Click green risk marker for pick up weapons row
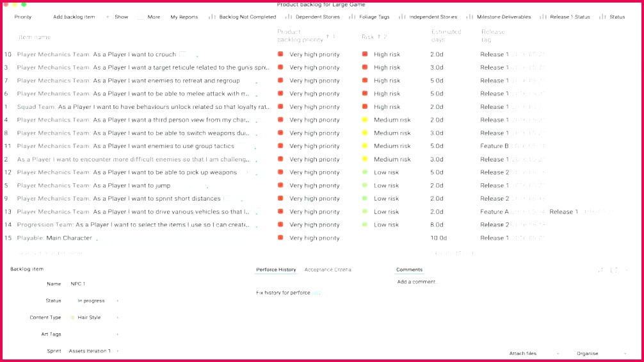644x362 pixels. [365, 172]
